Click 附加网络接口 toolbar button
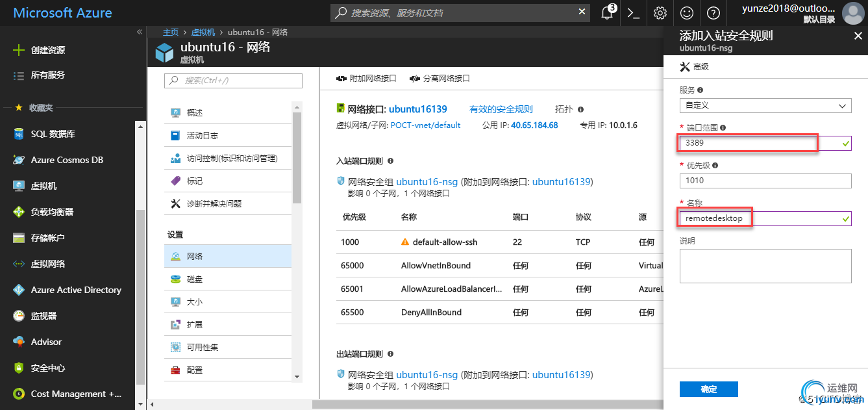Image resolution: width=868 pixels, height=410 pixels. (366, 79)
